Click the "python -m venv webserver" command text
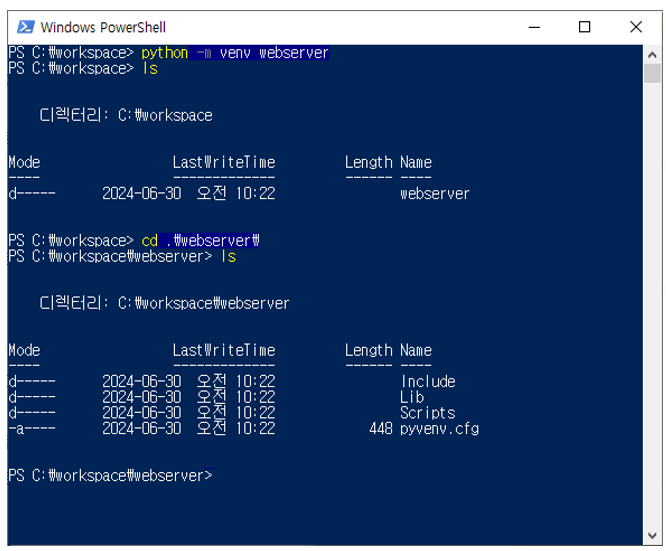666x551 pixels. [235, 53]
